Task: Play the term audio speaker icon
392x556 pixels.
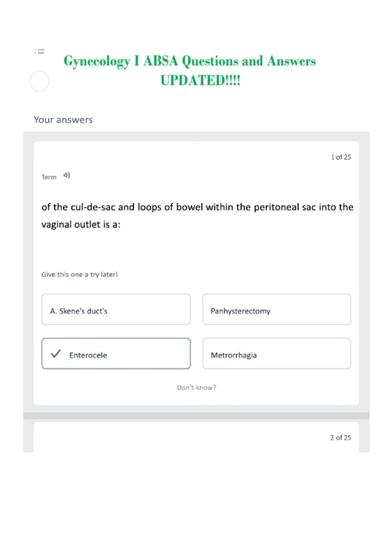Action: pyautogui.click(x=67, y=175)
